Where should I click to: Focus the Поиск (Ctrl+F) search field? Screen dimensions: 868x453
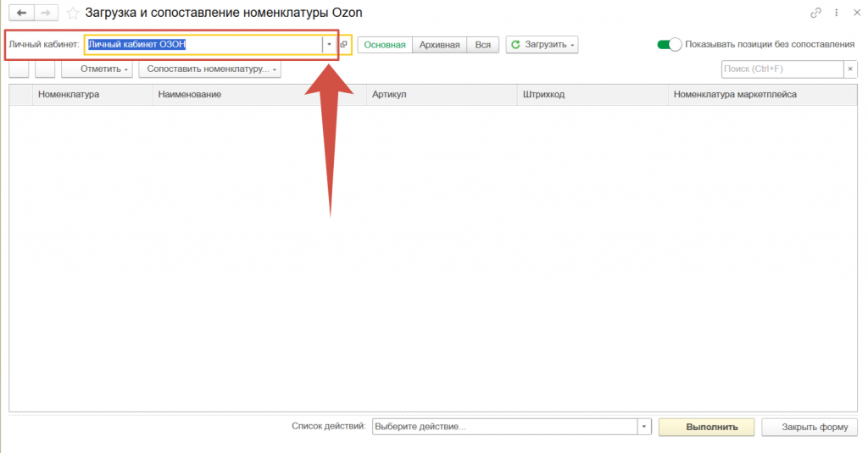[781, 69]
